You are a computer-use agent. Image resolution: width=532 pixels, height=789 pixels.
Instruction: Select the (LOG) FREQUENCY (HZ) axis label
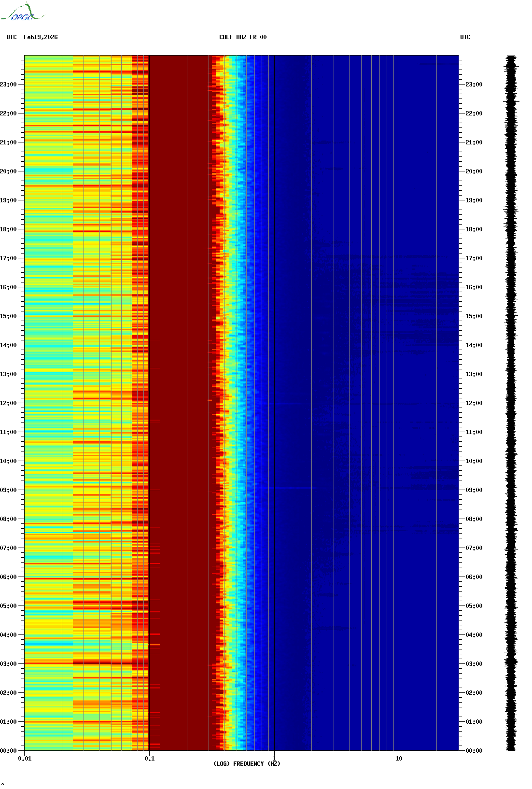247,764
